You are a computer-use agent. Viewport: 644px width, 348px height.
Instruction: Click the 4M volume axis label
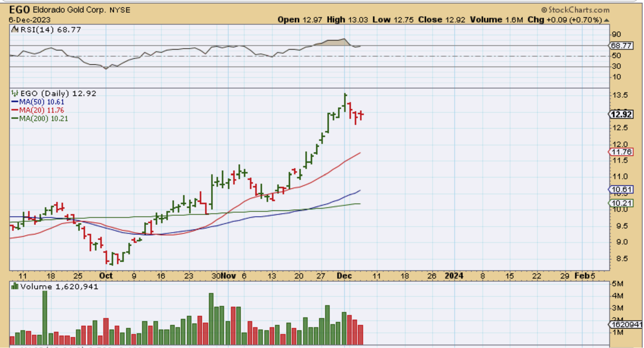coord(618,296)
